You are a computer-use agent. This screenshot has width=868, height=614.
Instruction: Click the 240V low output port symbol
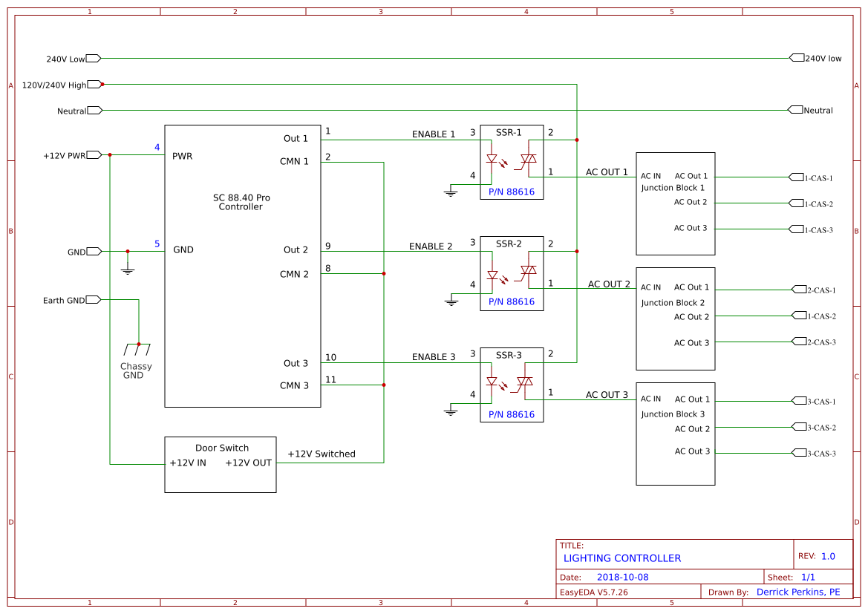(797, 58)
